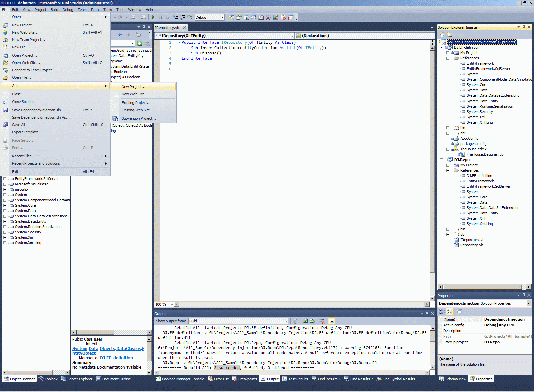The height and width of the screenshot is (392, 534).
Task: Click the (Name) property value DependencyInjection
Action: coord(504,319)
